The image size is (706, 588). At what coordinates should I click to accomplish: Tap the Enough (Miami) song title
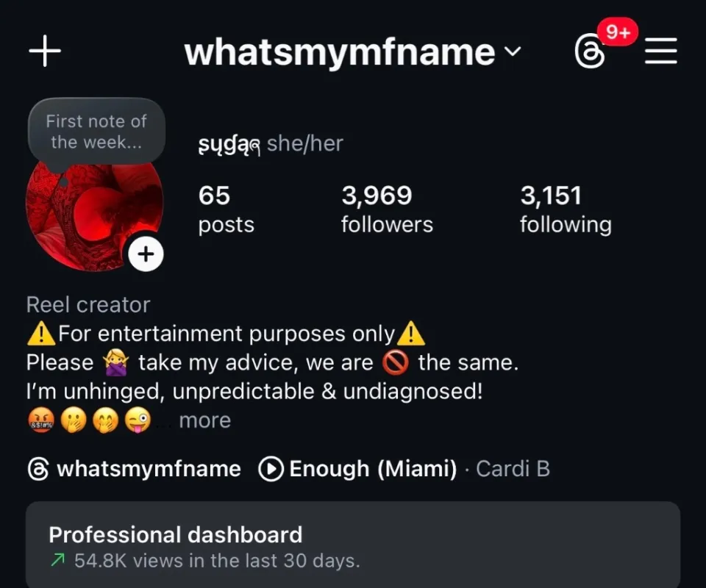373,469
